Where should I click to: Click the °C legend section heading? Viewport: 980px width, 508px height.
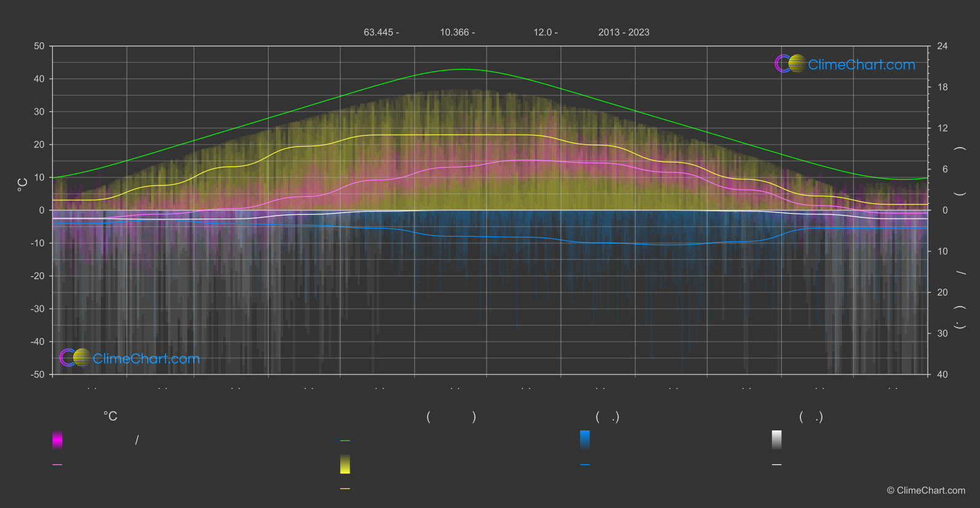110,416
